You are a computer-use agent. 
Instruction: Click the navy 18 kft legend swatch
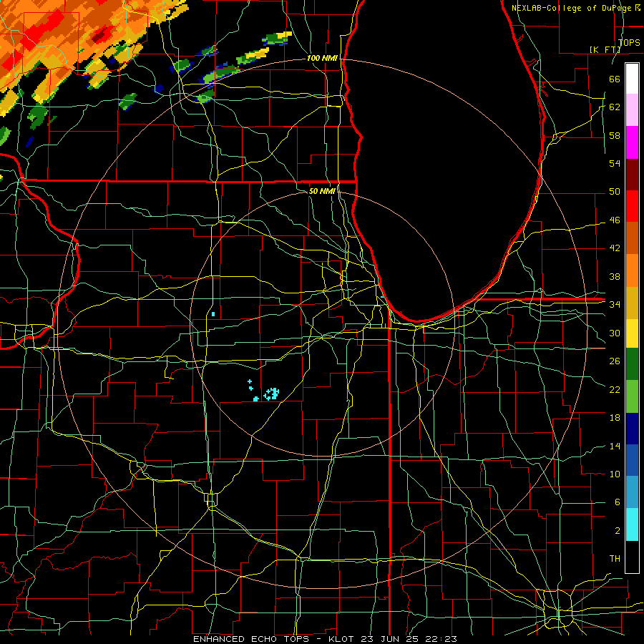[632, 429]
